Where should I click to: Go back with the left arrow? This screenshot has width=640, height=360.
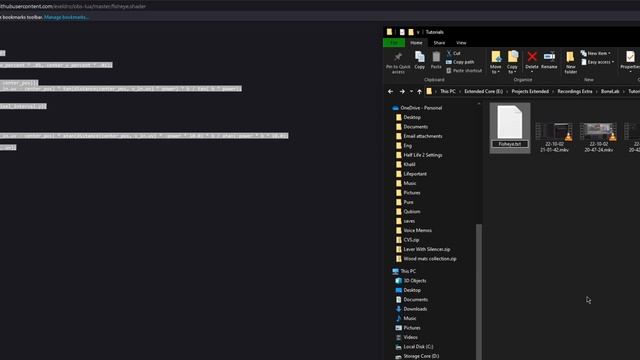point(390,91)
